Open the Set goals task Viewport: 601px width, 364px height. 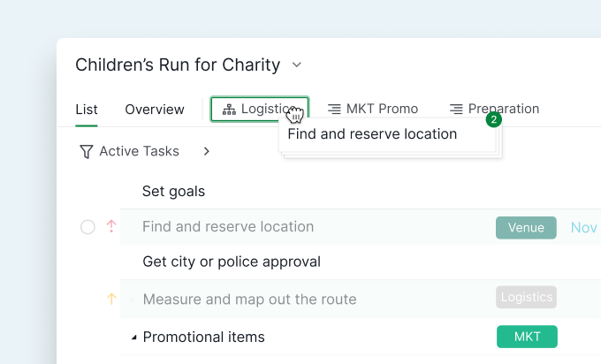pyautogui.click(x=173, y=191)
